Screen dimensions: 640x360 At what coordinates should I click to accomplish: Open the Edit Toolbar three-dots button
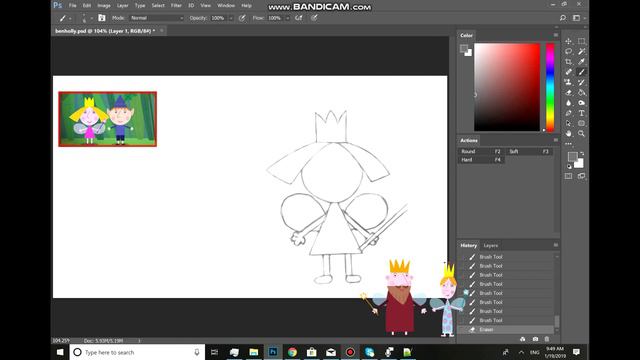[x=568, y=144]
